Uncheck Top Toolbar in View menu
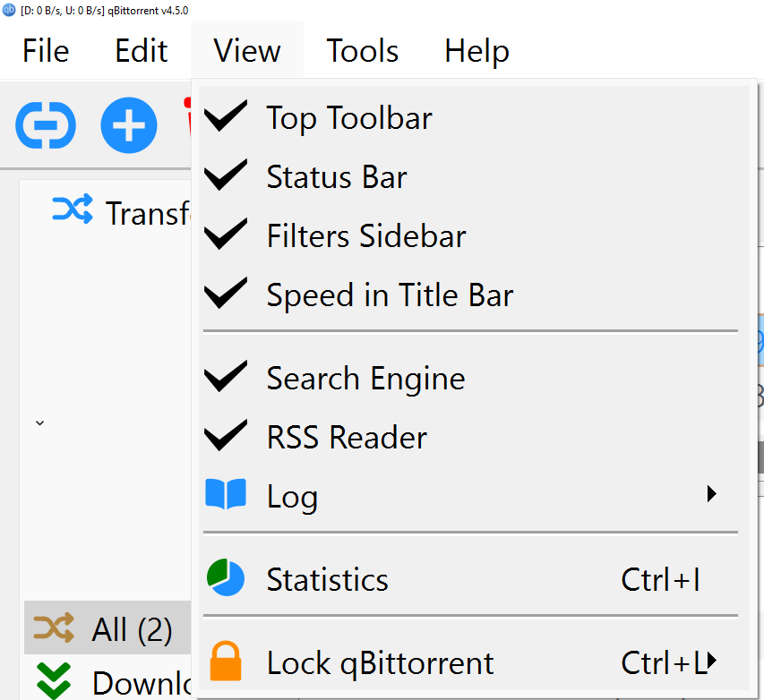This screenshot has height=700, width=764. [471, 117]
